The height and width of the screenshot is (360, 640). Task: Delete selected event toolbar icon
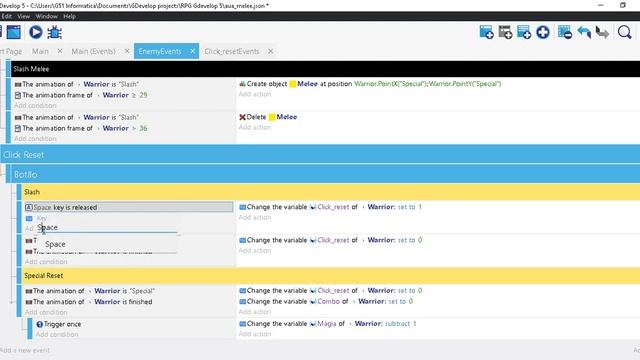pyautogui.click(x=565, y=32)
